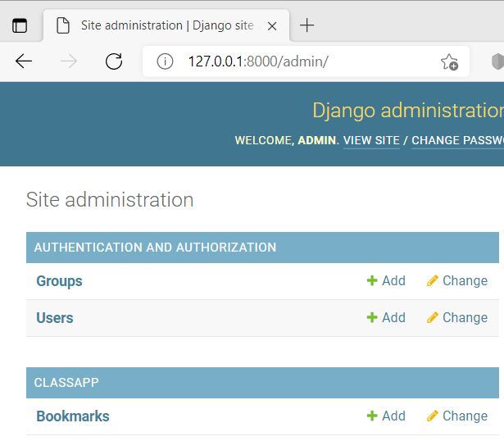Open the tab actions menu icon
Screen dimensions: 504x441
(x=20, y=25)
